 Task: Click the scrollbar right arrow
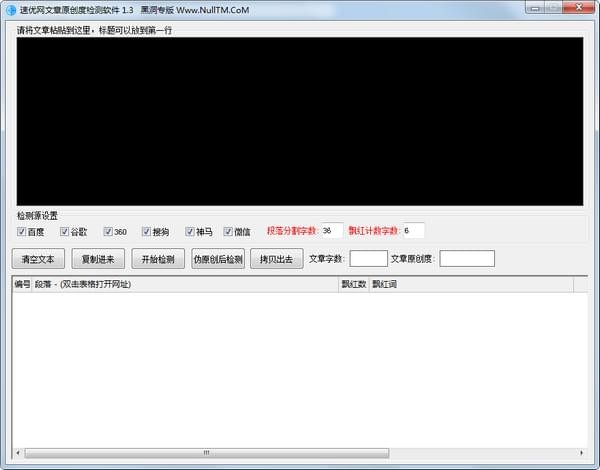(581, 453)
